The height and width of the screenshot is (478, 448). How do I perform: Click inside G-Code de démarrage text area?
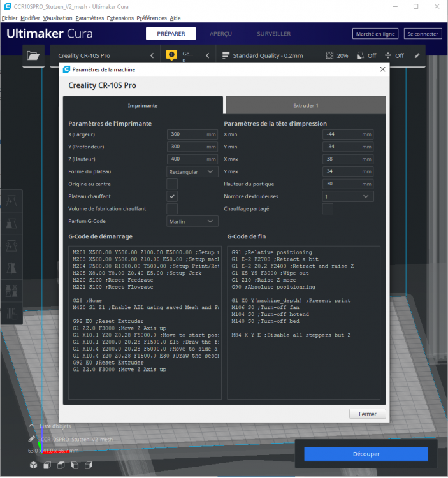click(145, 322)
